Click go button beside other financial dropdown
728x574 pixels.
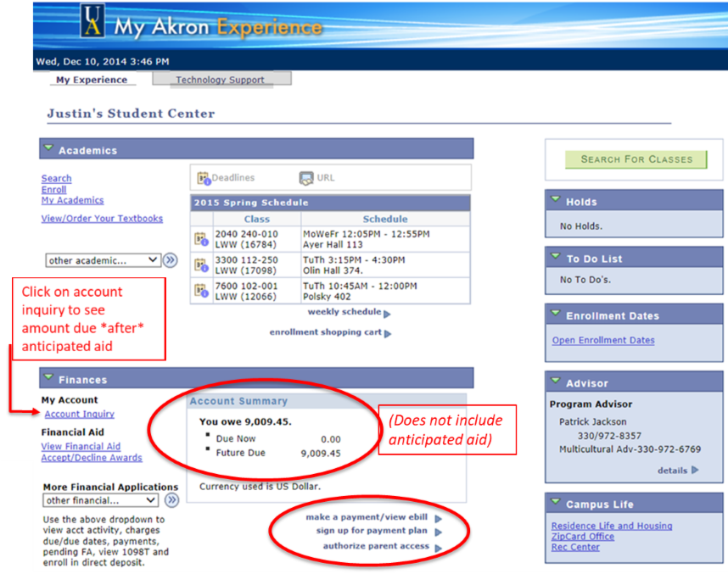tap(172, 500)
